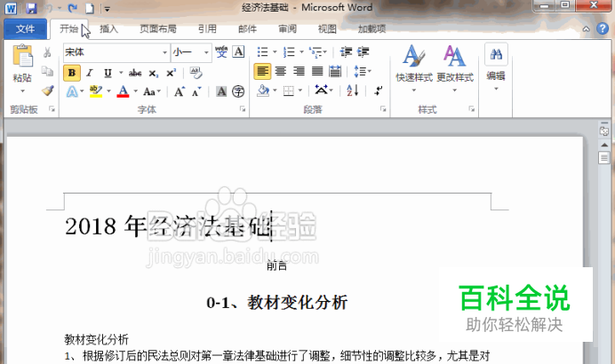This screenshot has width=615, height=364.
Task: Switch to 引用 References tab
Action: [x=207, y=29]
